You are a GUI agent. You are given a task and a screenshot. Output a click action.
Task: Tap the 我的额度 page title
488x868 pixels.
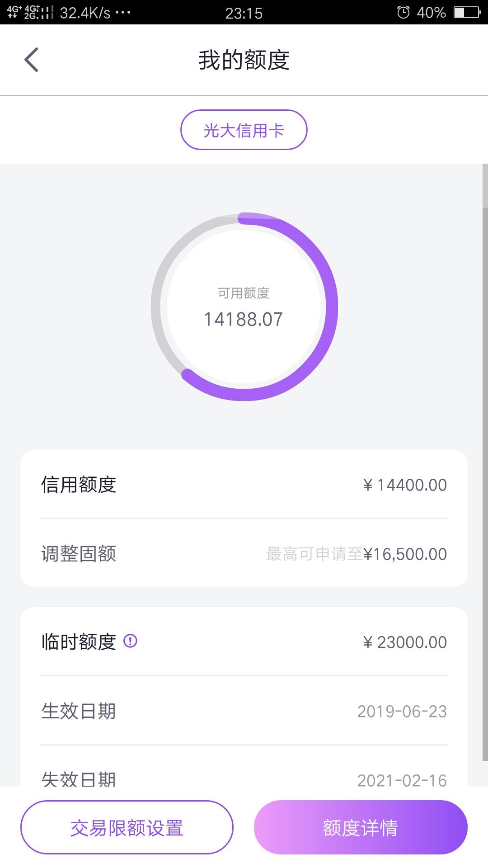(244, 60)
